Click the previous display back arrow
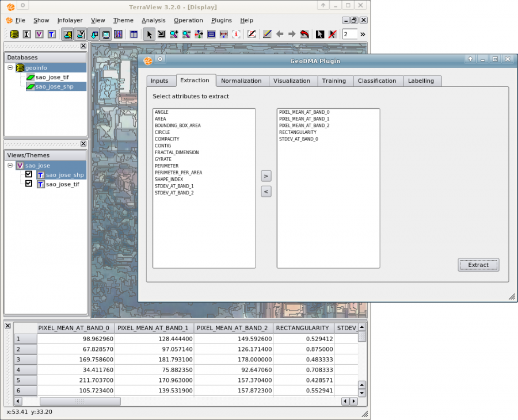 [x=279, y=35]
